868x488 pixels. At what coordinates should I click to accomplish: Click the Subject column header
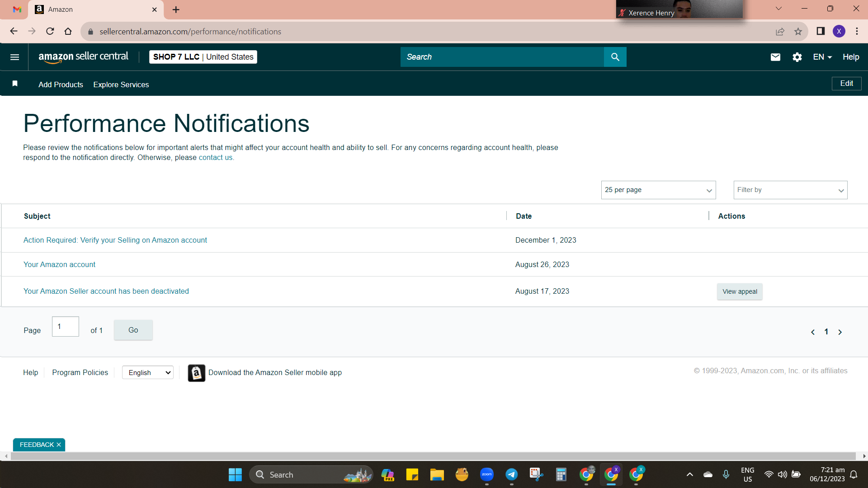(37, 216)
